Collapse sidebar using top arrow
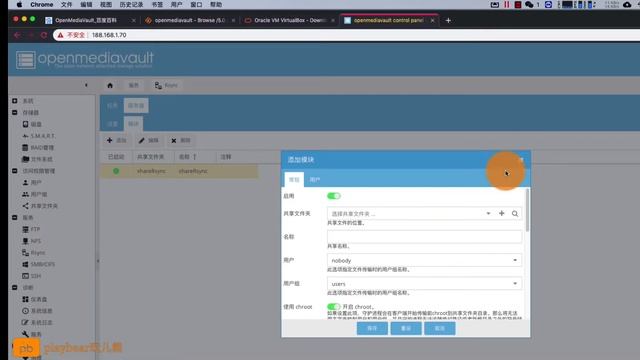This screenshot has height=360, width=640. [x=86, y=85]
